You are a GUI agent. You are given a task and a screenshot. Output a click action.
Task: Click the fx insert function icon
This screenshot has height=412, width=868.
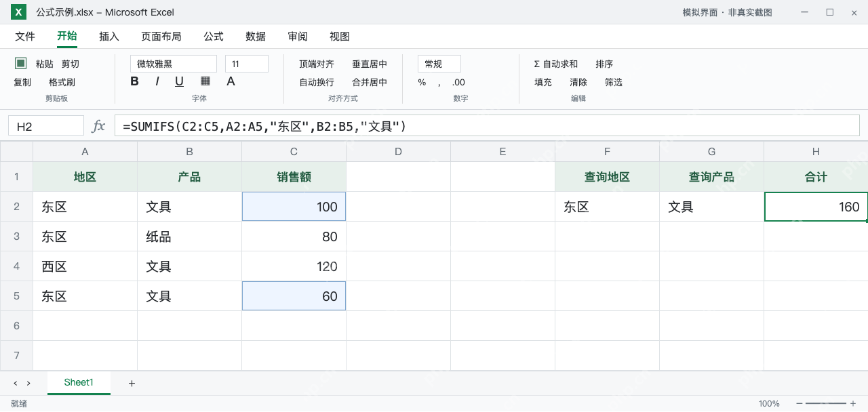pos(98,126)
